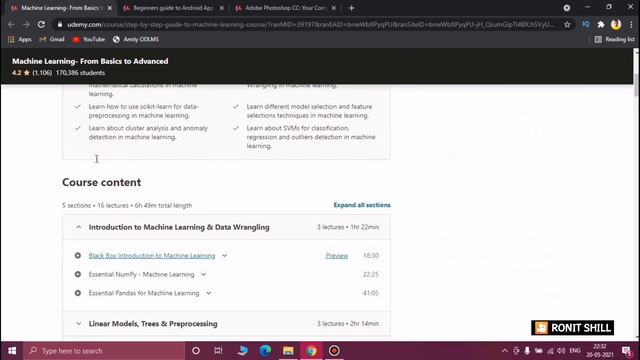Screen dimensions: 640x360
Task: Open a new browser tab
Action: (351, 8)
